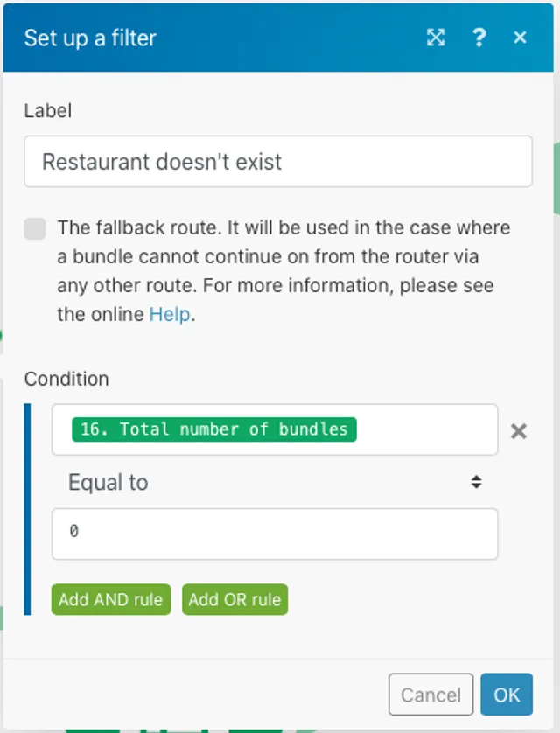Select the Total number of bundles pill
560x733 pixels.
(x=213, y=429)
